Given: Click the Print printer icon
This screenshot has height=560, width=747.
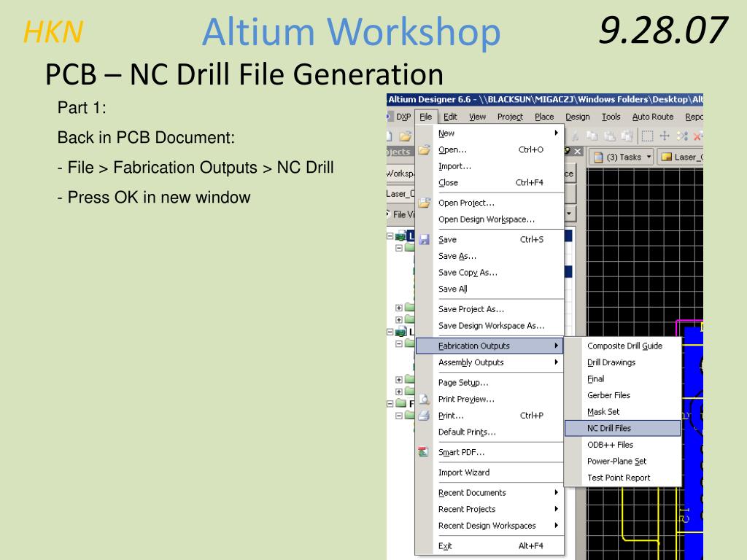Looking at the screenshot, I should pos(424,416).
